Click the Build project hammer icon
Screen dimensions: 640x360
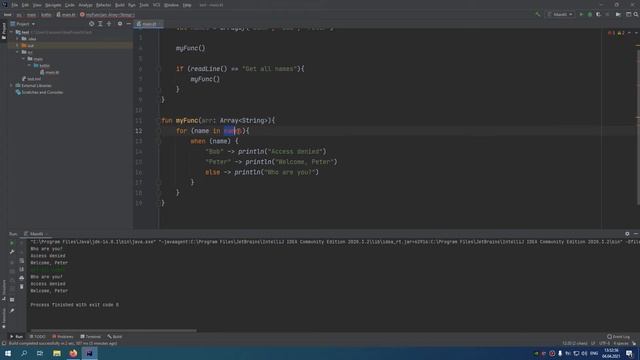pos(538,14)
